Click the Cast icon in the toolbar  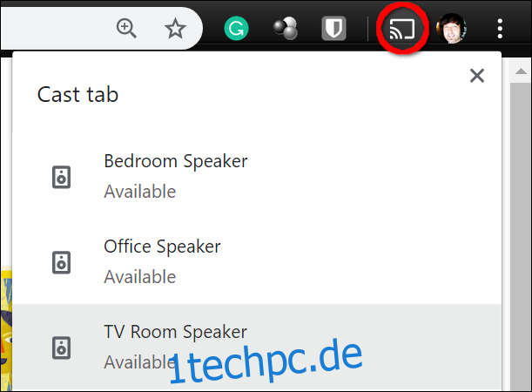coord(402,29)
